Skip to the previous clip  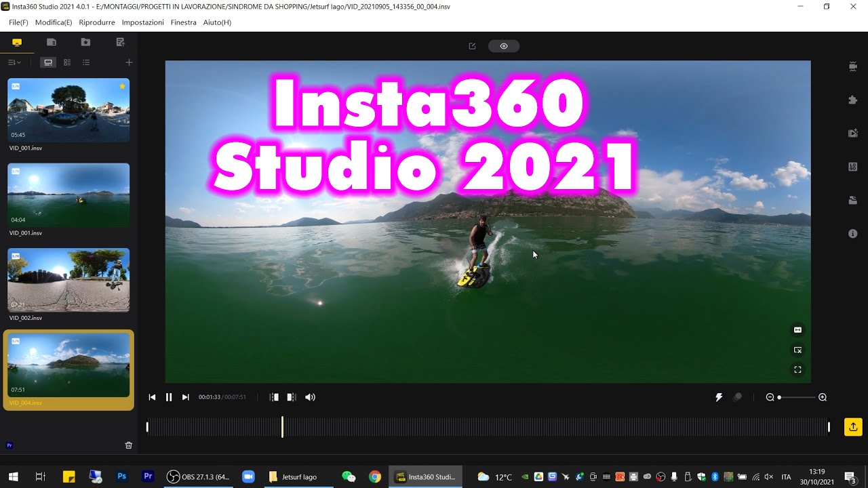tap(152, 397)
